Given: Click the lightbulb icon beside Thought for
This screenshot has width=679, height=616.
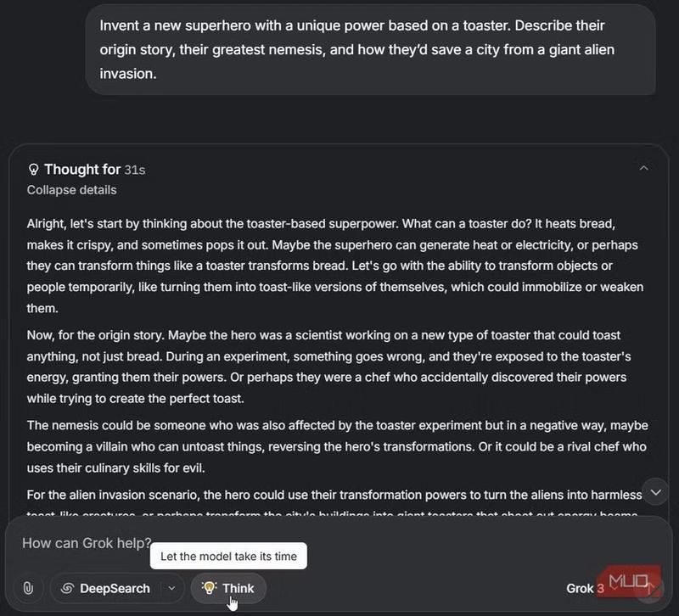Looking at the screenshot, I should coord(34,170).
